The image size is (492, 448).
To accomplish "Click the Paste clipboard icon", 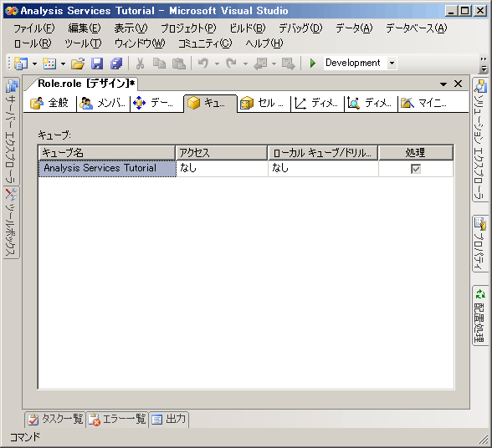I will [x=179, y=64].
